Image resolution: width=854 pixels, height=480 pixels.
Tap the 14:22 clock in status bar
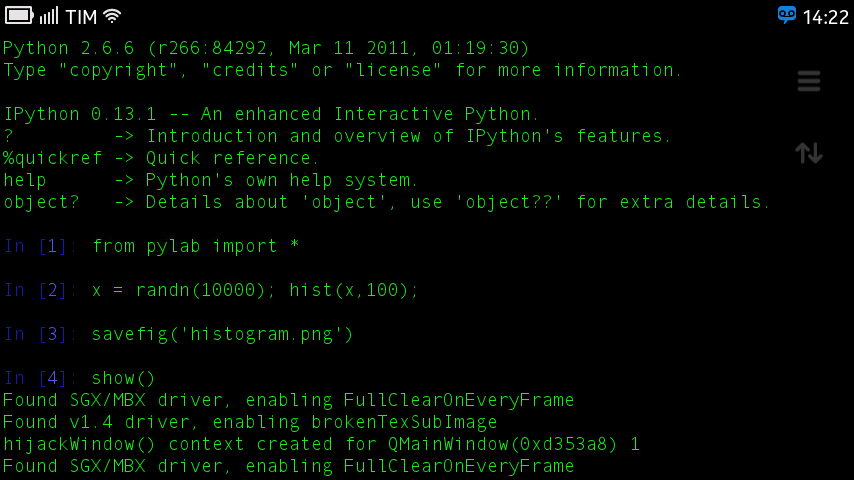825,17
